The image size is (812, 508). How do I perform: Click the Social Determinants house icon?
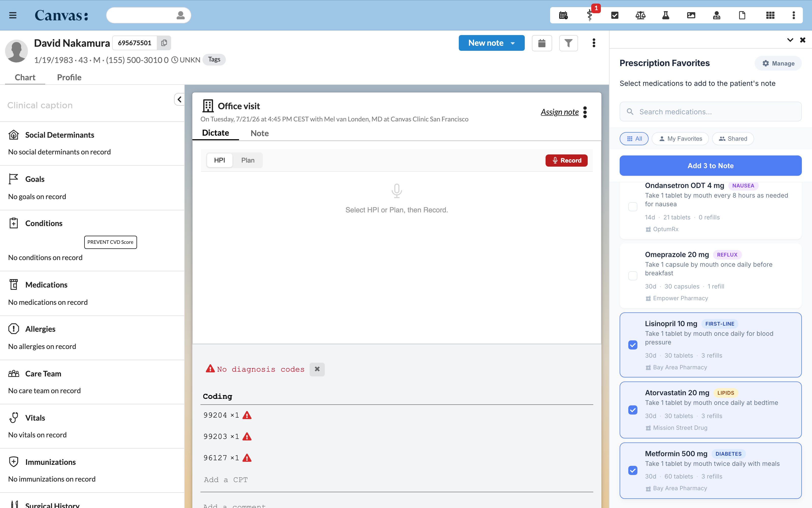tap(13, 135)
